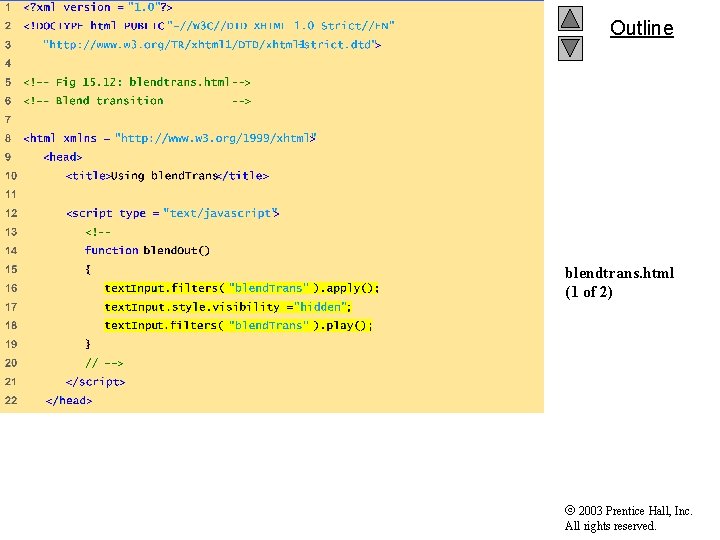Select highlighted blendTrans apply() line
720x540 pixels.
(x=242, y=288)
